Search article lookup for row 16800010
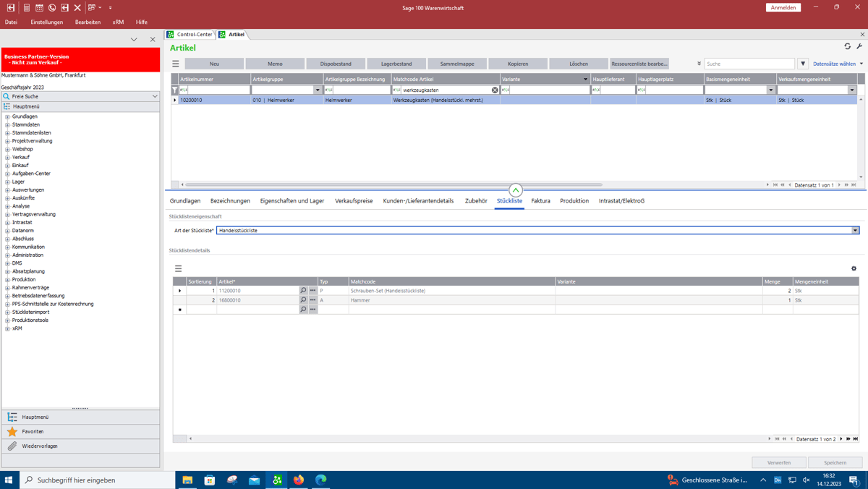The height and width of the screenshot is (489, 868). point(303,300)
